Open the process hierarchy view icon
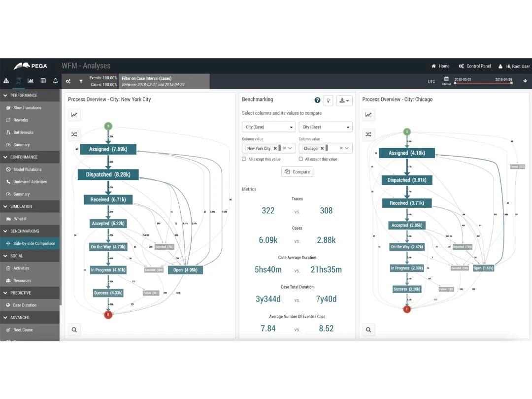532x399 pixels. (6, 81)
